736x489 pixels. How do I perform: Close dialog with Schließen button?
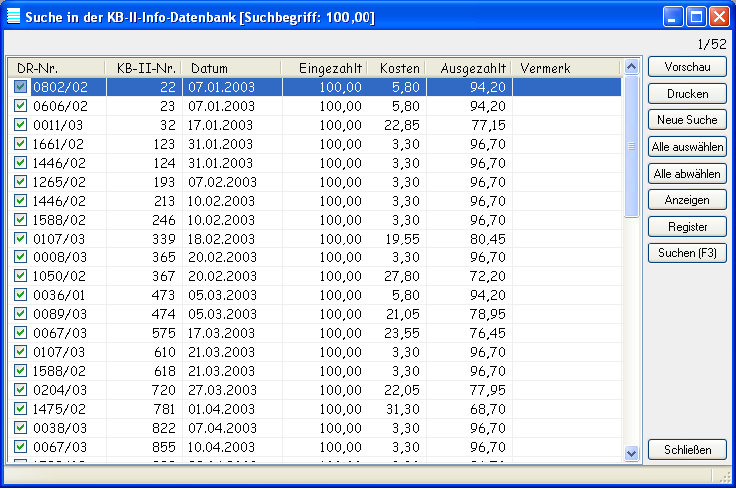point(687,450)
